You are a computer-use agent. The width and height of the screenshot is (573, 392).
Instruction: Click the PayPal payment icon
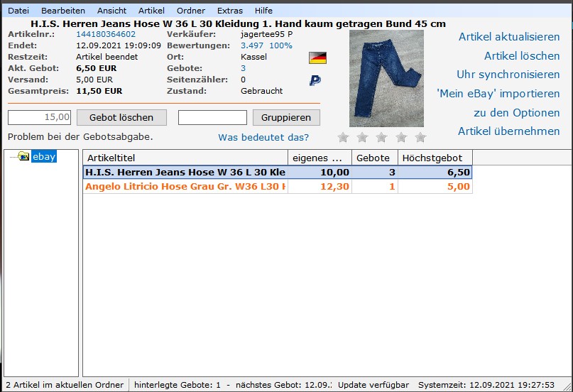[x=315, y=81]
